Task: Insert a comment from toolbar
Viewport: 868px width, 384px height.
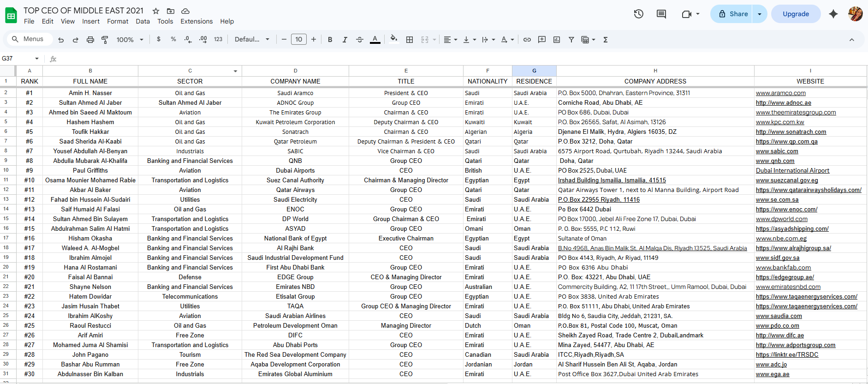Action: [x=542, y=40]
